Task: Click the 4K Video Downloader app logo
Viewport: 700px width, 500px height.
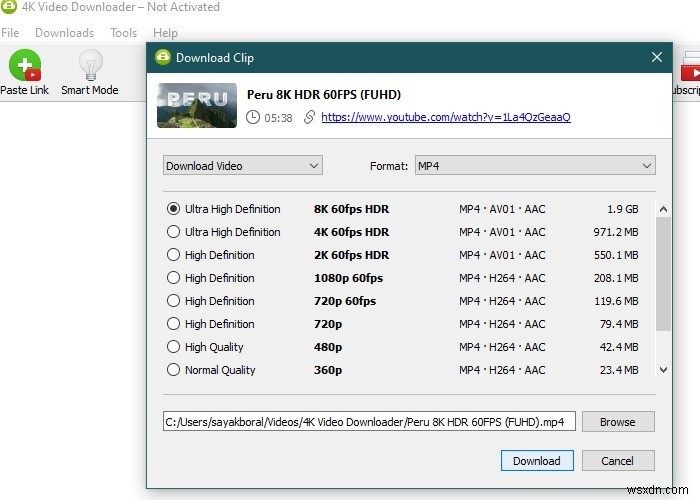Action: click(x=8, y=7)
